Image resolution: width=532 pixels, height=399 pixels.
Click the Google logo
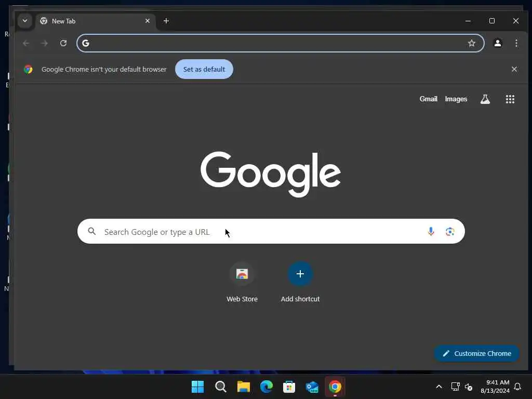coord(270,174)
